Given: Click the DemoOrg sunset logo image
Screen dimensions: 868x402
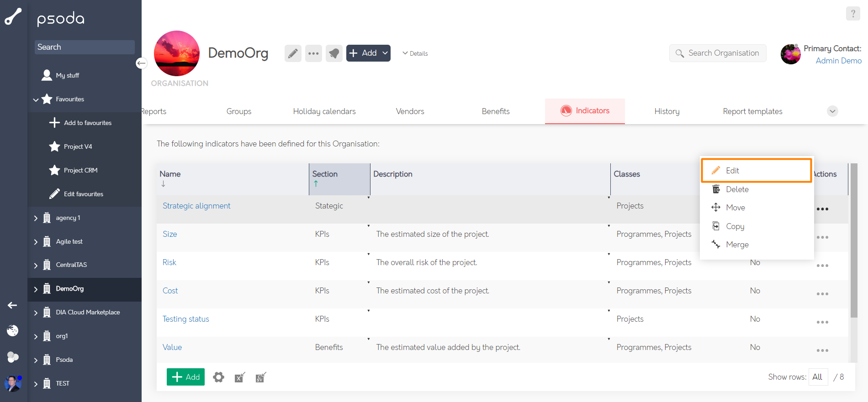Looking at the screenshot, I should tap(177, 53).
